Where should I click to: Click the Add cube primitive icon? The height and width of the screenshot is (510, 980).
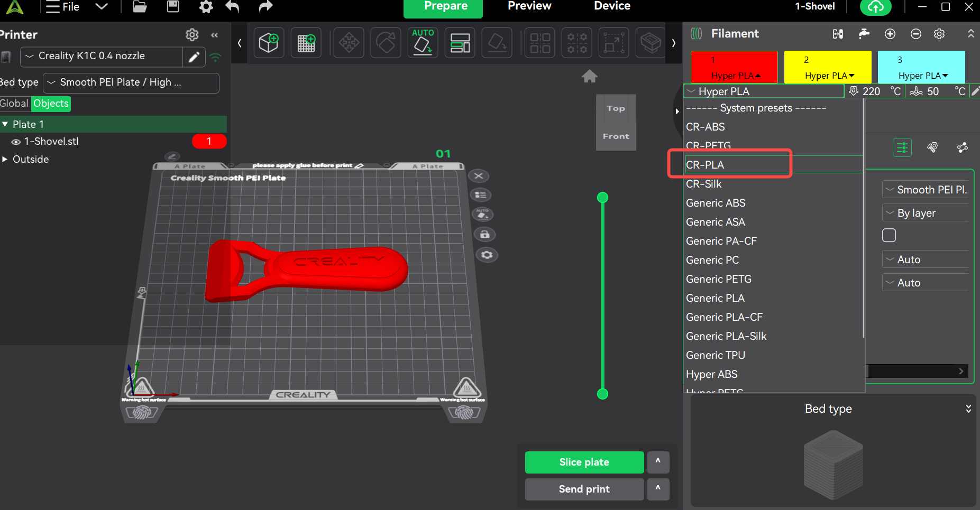(269, 43)
